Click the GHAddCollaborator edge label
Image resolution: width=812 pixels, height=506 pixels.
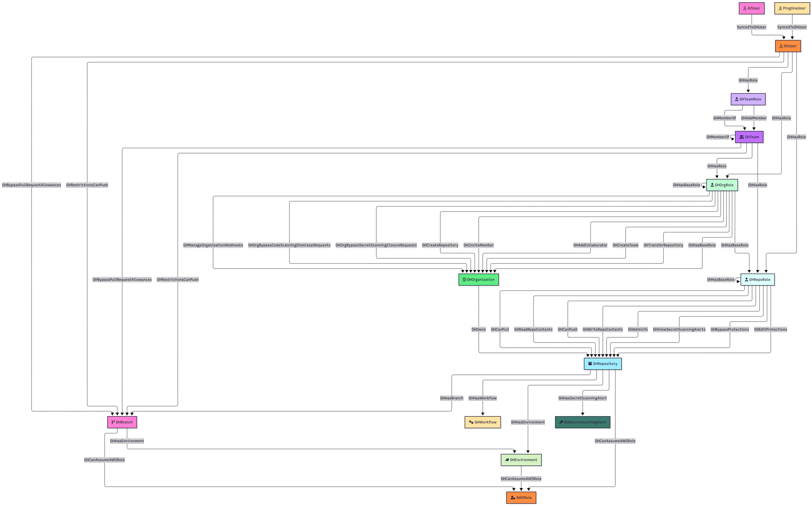(x=590, y=245)
